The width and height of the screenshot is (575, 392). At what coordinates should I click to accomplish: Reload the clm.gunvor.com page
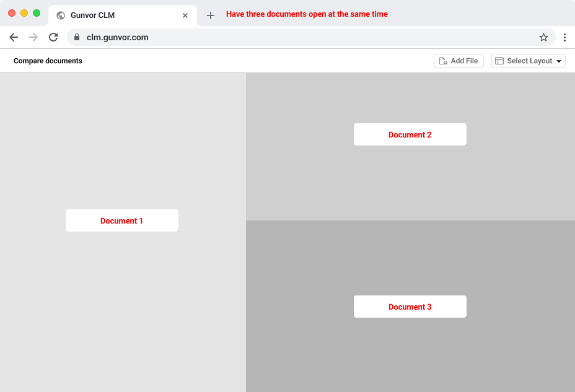click(x=53, y=37)
